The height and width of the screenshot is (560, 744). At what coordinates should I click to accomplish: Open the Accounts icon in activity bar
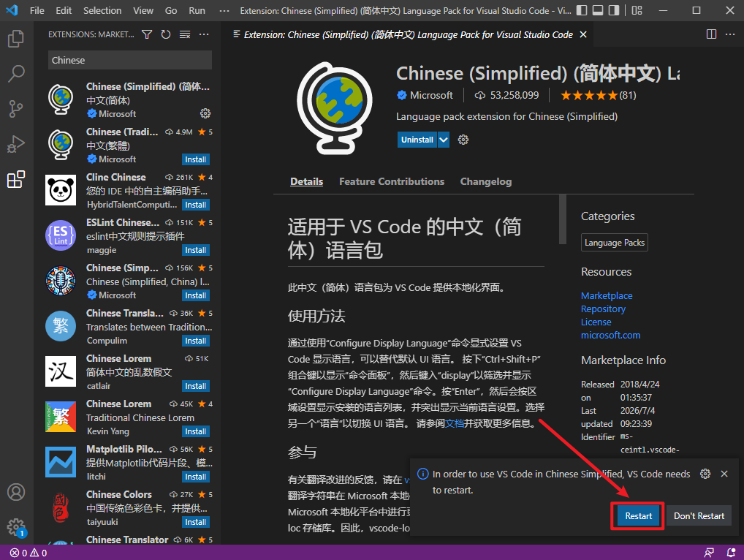[x=16, y=492]
